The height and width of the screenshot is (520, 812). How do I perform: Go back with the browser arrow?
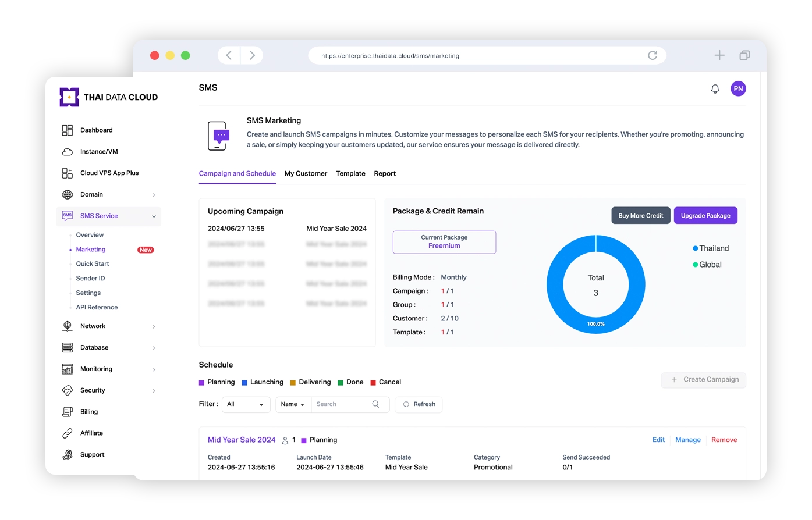point(229,55)
